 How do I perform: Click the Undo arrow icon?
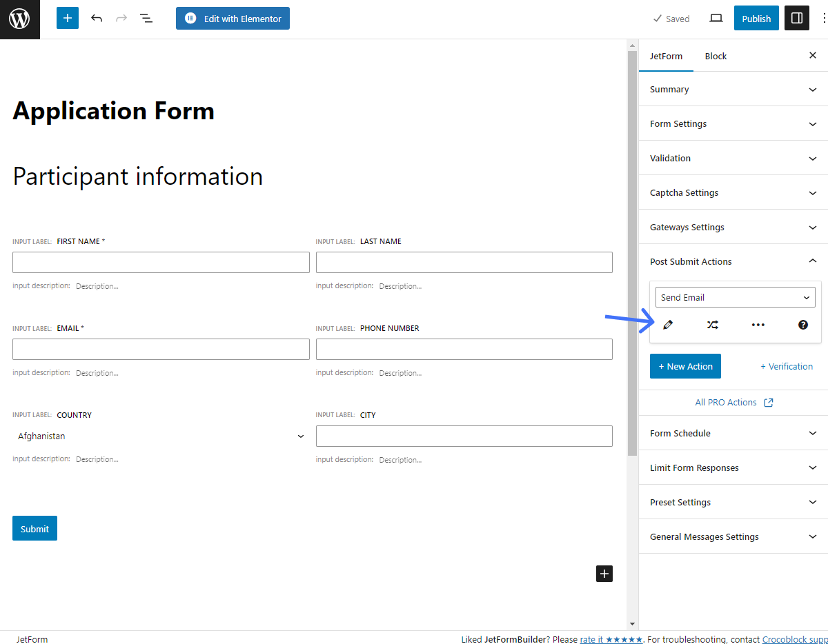coord(97,18)
